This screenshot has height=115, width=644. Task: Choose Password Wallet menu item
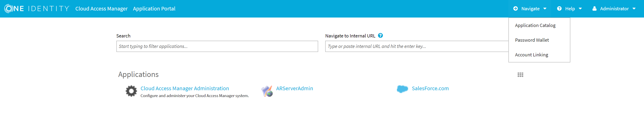point(532,40)
